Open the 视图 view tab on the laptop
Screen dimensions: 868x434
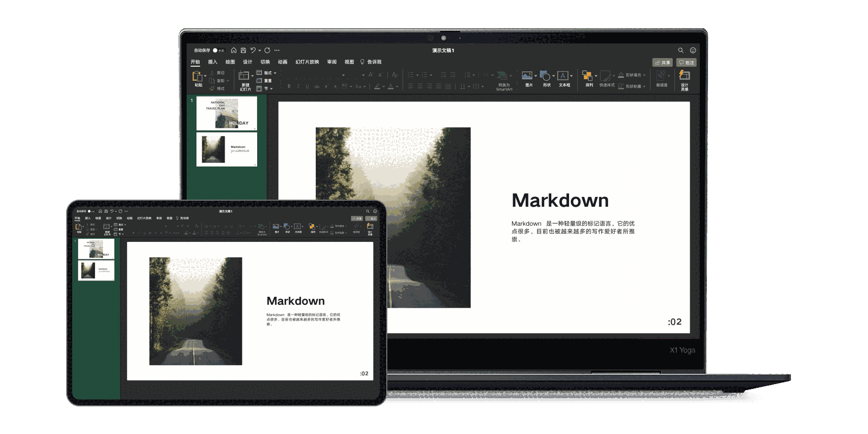tap(349, 62)
